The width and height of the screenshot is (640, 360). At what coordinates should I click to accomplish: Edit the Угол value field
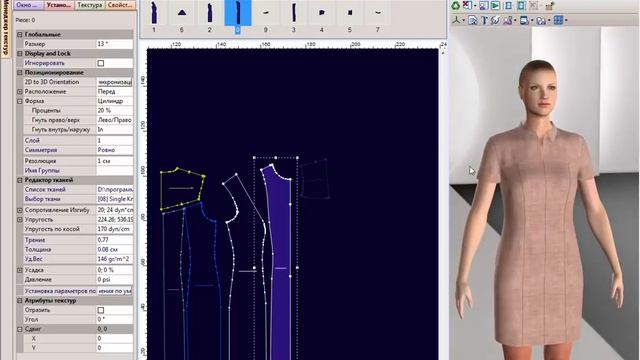[x=115, y=320]
